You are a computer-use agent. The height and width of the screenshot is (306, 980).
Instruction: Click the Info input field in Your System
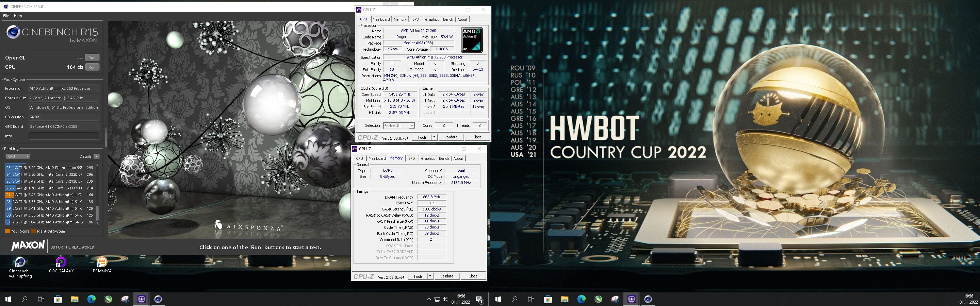(x=64, y=136)
